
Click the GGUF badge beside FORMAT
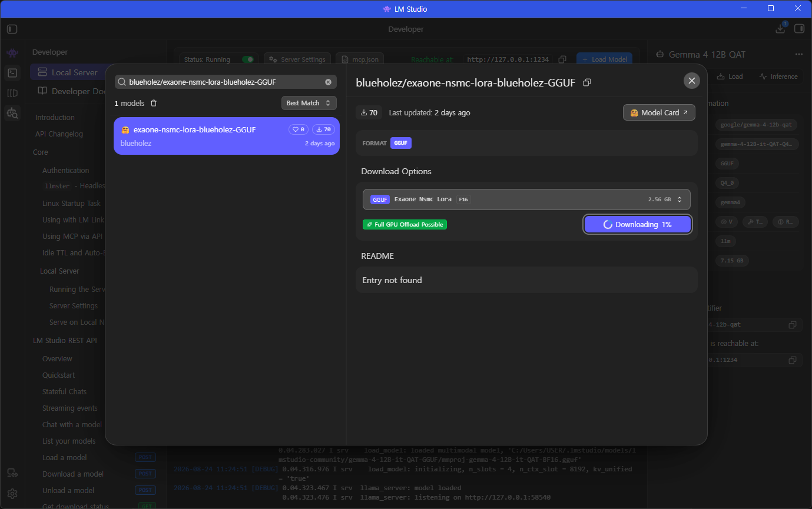(x=401, y=143)
